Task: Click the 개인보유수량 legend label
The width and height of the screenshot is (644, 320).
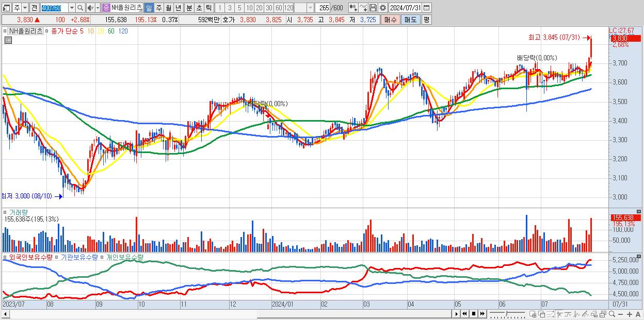Action: (x=125, y=257)
